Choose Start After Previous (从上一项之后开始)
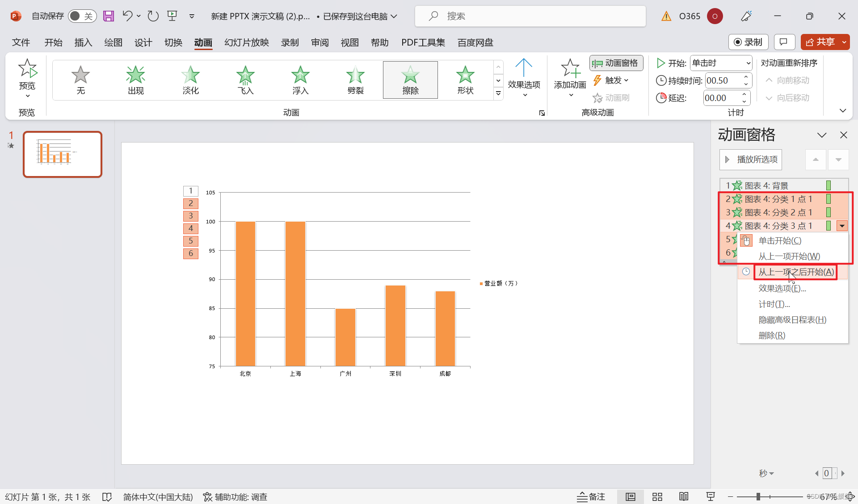Screen dimensions: 858x504 click(x=795, y=272)
